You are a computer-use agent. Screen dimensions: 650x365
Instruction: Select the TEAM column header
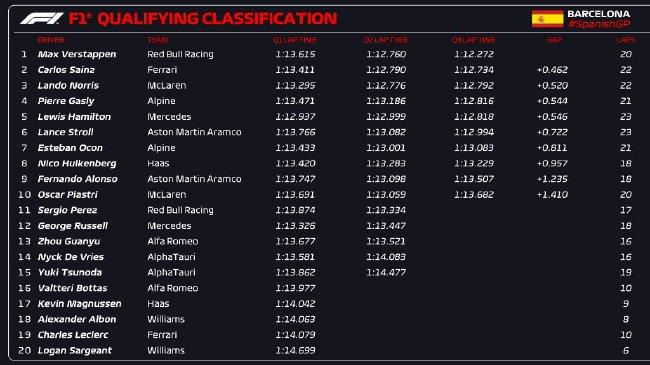[158, 40]
